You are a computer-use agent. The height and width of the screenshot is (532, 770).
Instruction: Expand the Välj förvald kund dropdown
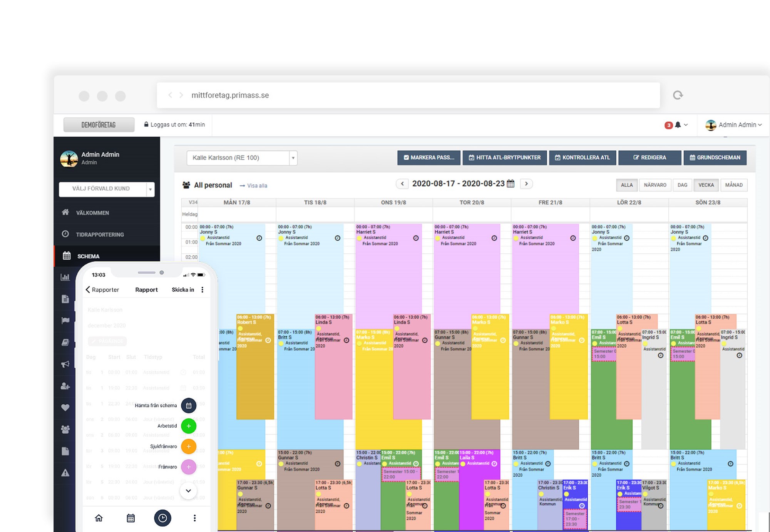(x=107, y=189)
